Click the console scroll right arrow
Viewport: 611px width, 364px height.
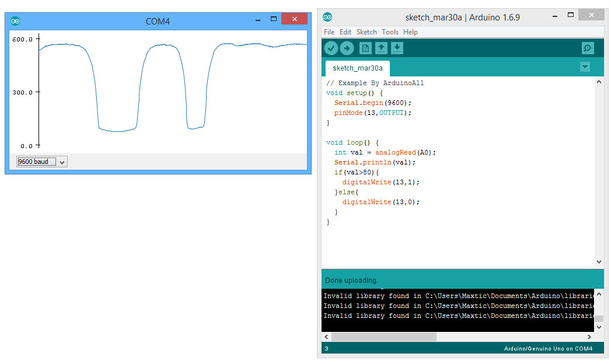589,337
